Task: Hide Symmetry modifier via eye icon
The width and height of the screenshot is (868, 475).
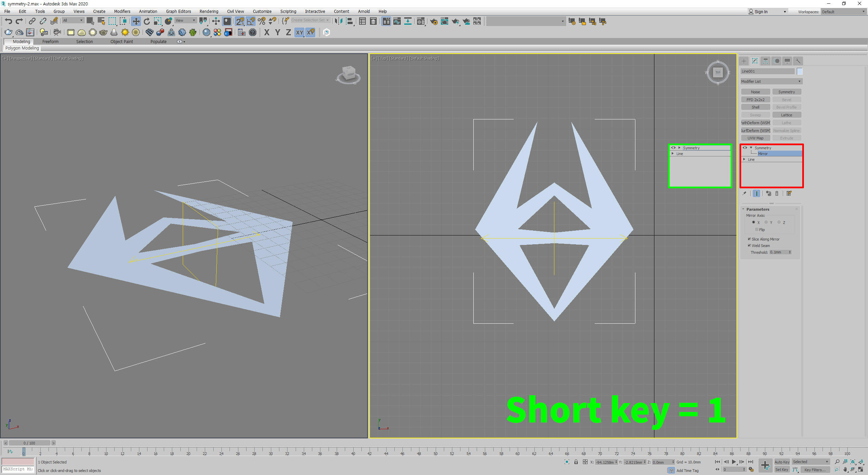Action: pos(745,148)
